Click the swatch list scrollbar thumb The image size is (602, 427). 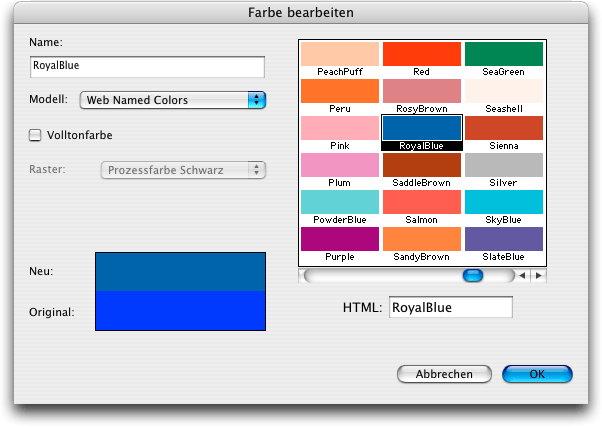tap(473, 275)
